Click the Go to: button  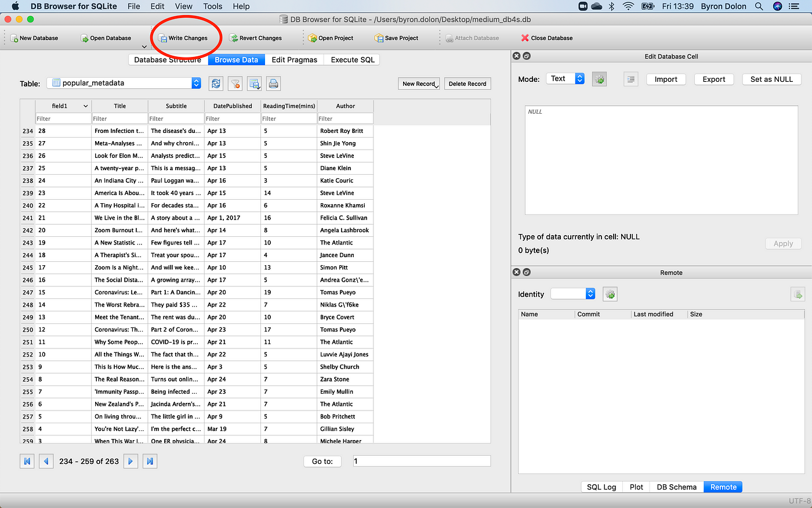[322, 462]
